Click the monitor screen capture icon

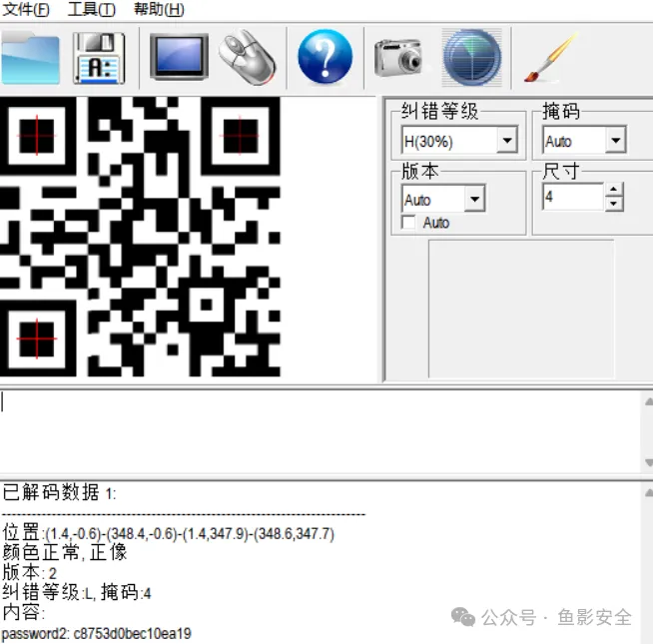(179, 57)
